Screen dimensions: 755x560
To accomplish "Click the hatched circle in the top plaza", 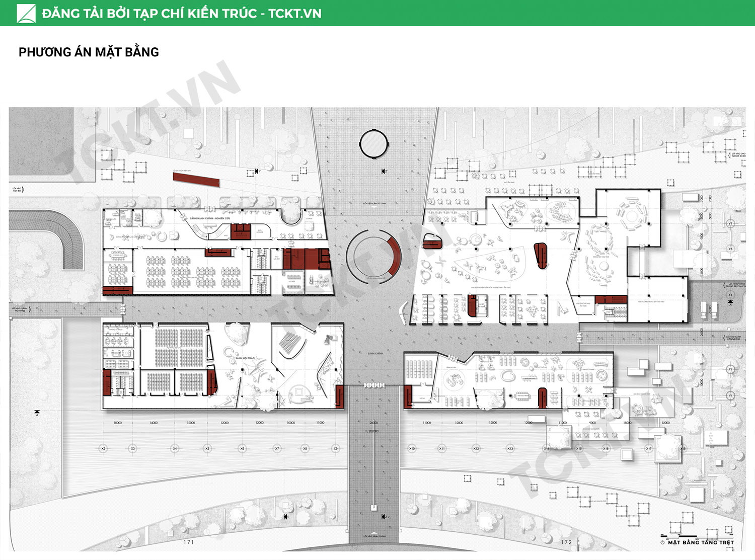I will [373, 144].
